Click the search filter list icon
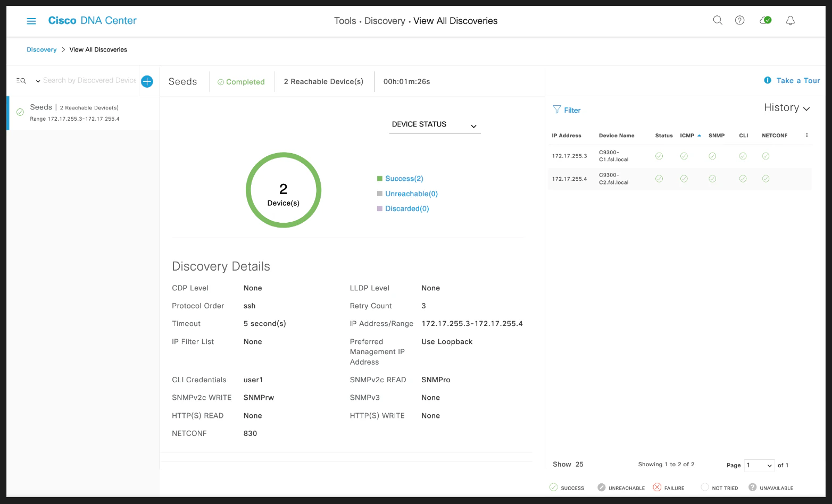 click(21, 81)
